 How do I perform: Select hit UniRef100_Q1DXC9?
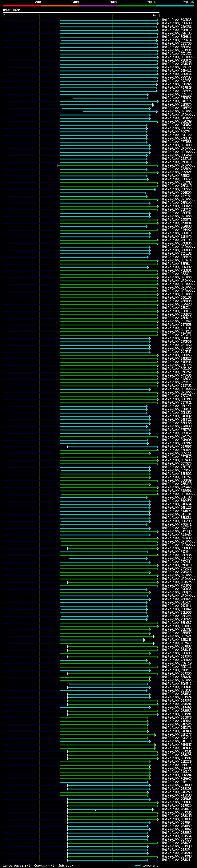click(177, 762)
